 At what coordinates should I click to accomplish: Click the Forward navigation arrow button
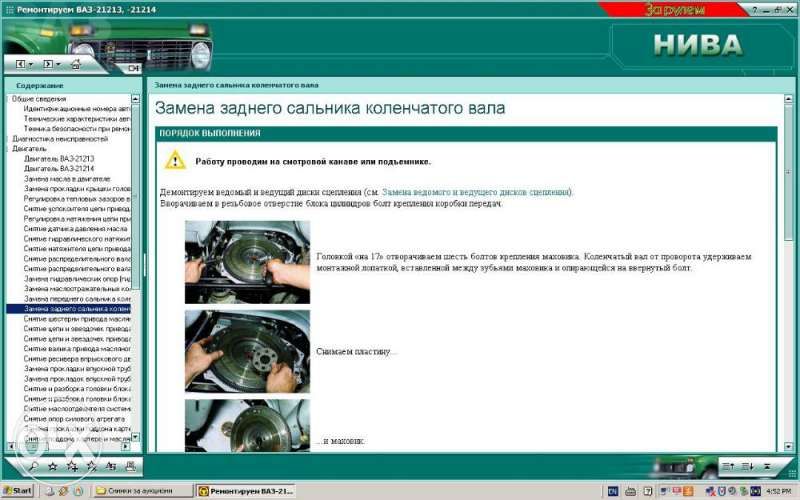[47, 64]
